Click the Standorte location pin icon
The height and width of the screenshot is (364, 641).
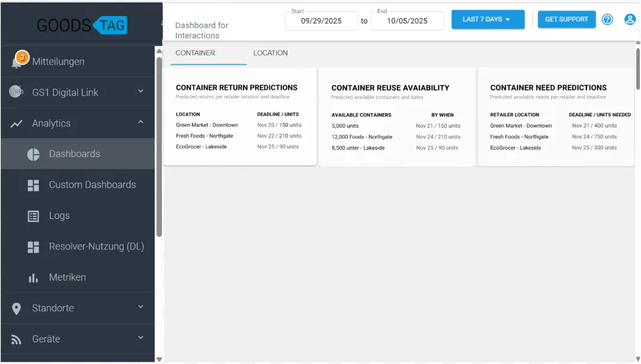(16, 309)
